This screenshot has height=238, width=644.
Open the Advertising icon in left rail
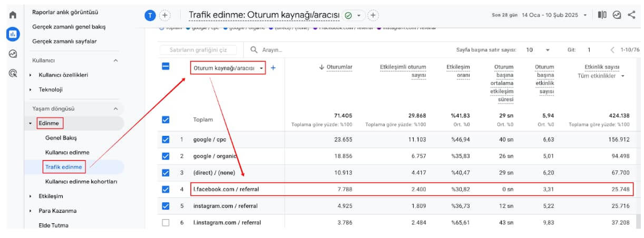[13, 73]
